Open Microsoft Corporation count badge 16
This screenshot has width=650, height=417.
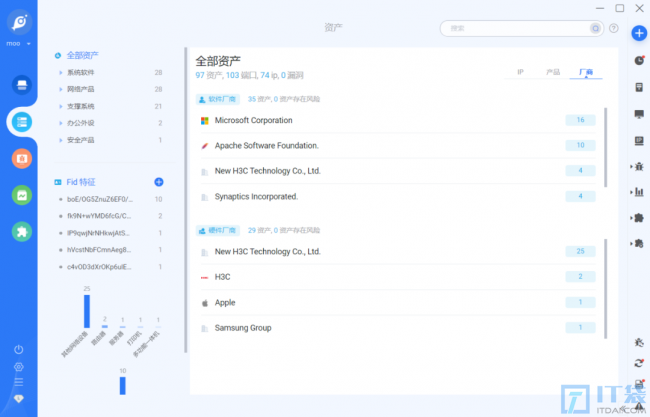coord(580,120)
